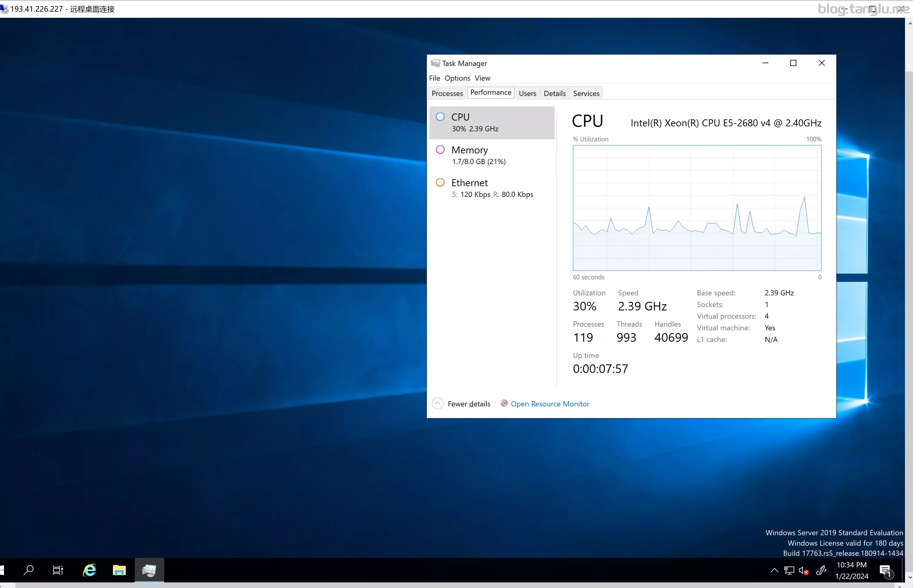Image resolution: width=913 pixels, height=588 pixels.
Task: Click the network tray icon
Action: pos(789,571)
